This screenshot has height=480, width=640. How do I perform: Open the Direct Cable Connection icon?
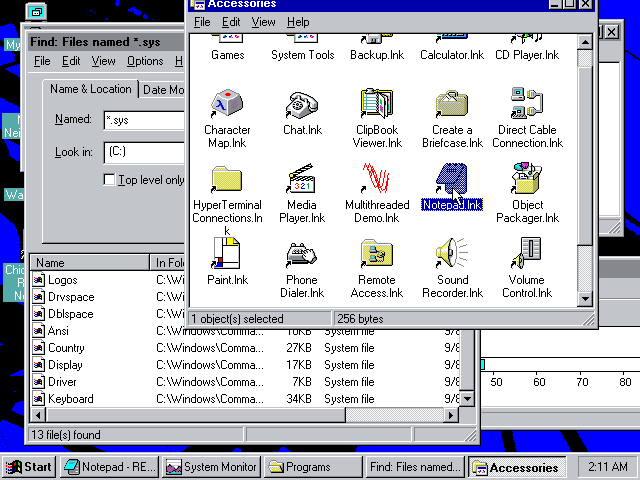click(527, 103)
